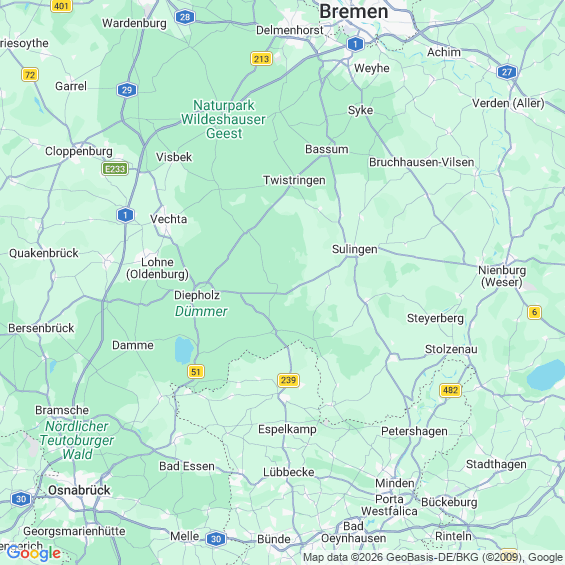Click the yellow 51 road shield

(196, 372)
